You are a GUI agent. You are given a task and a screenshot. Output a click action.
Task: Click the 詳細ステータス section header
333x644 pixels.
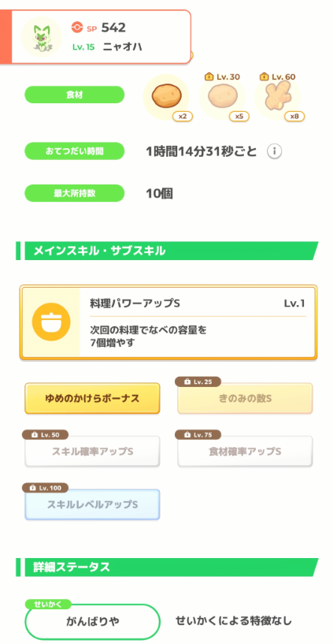[168, 568]
